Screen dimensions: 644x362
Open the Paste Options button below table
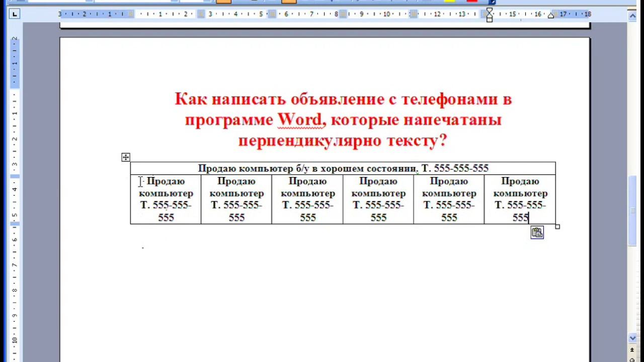point(537,232)
